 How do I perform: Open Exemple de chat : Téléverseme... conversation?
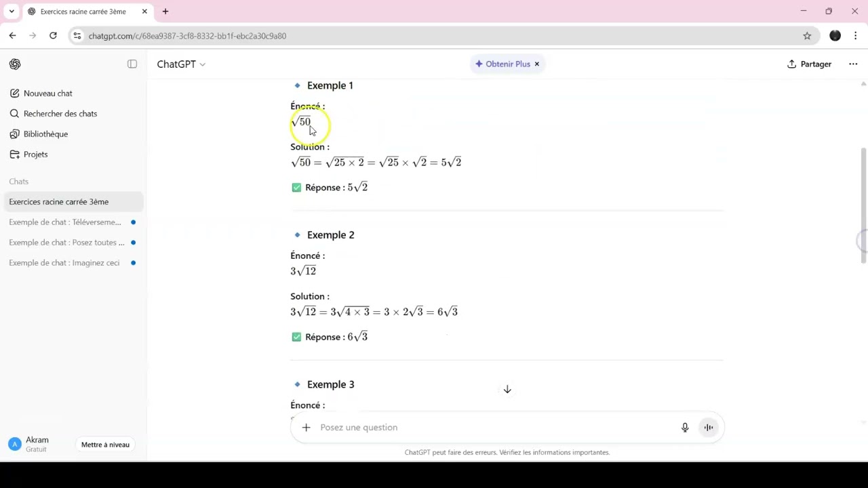pyautogui.click(x=73, y=222)
